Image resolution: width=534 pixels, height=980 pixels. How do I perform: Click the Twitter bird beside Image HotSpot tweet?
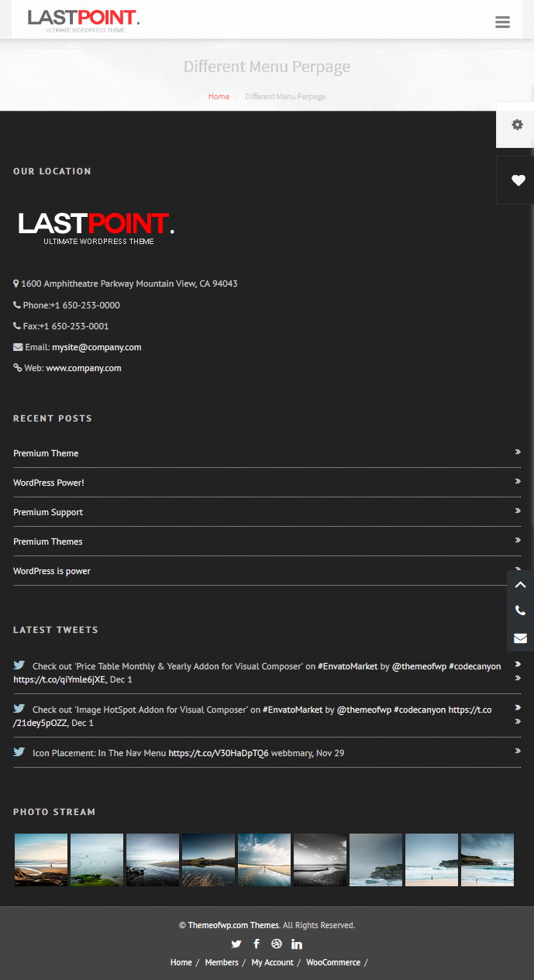pyautogui.click(x=19, y=708)
